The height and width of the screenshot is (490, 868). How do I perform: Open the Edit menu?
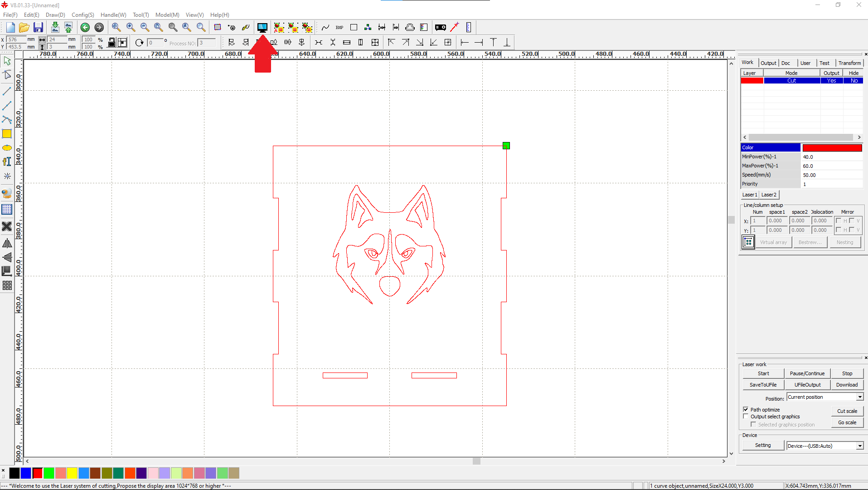click(x=31, y=15)
